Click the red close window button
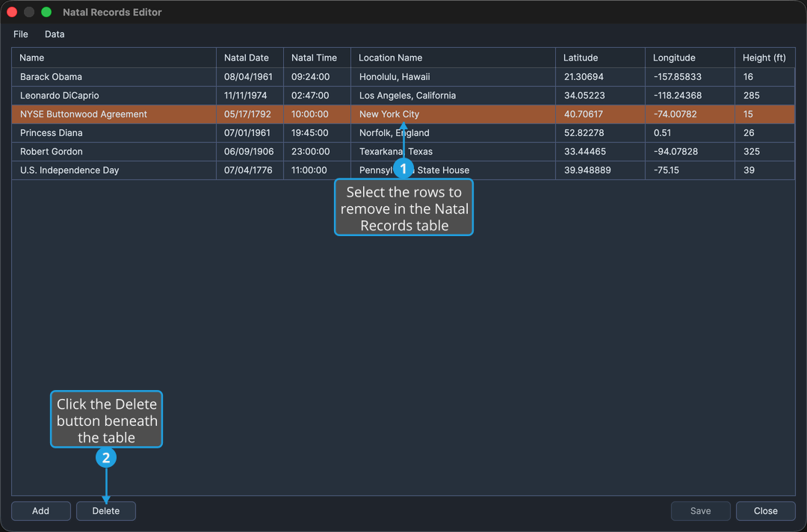This screenshot has width=807, height=532. (12, 12)
